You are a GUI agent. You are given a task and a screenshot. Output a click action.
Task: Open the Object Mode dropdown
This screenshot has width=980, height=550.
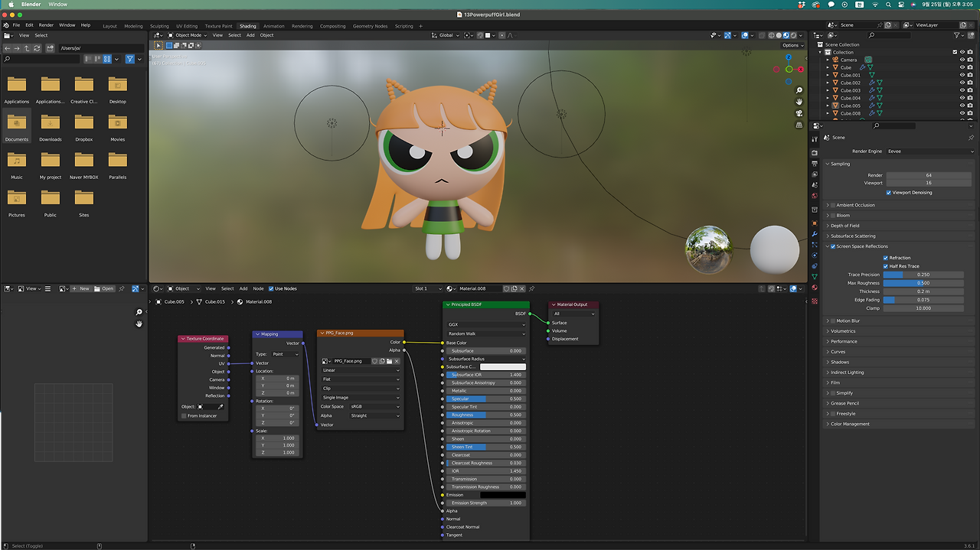coord(188,35)
